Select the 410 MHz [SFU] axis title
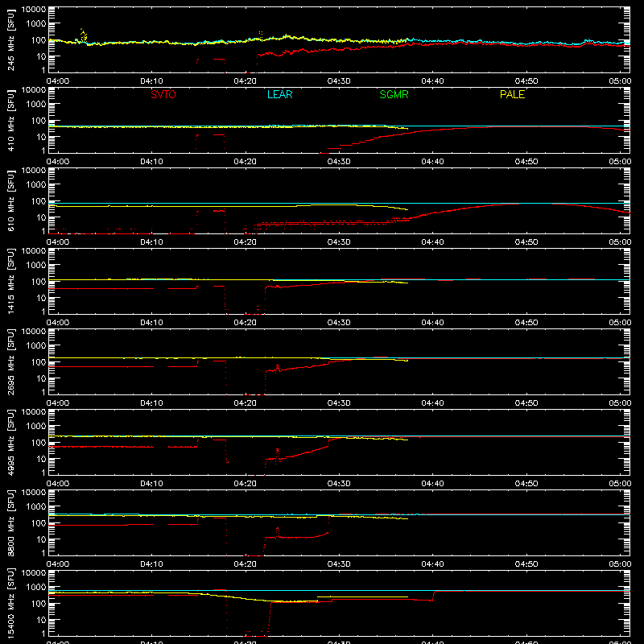 click(x=10, y=120)
